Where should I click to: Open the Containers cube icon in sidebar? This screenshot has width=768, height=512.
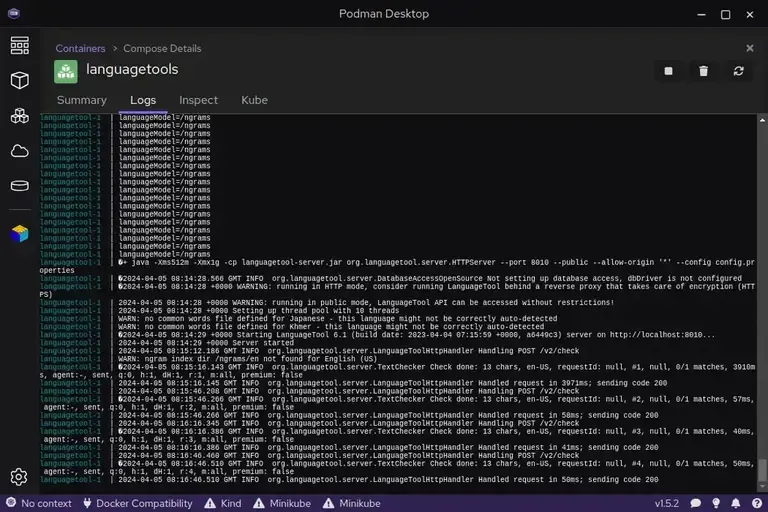coord(20,80)
